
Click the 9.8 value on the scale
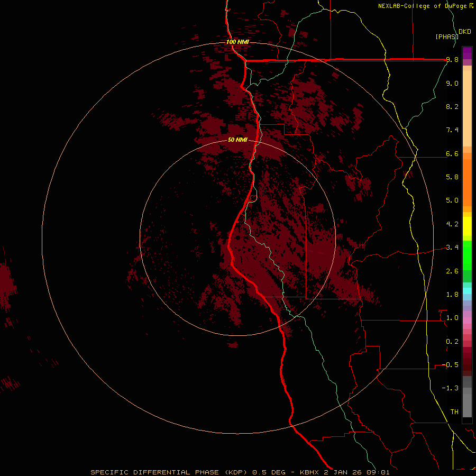tap(452, 60)
